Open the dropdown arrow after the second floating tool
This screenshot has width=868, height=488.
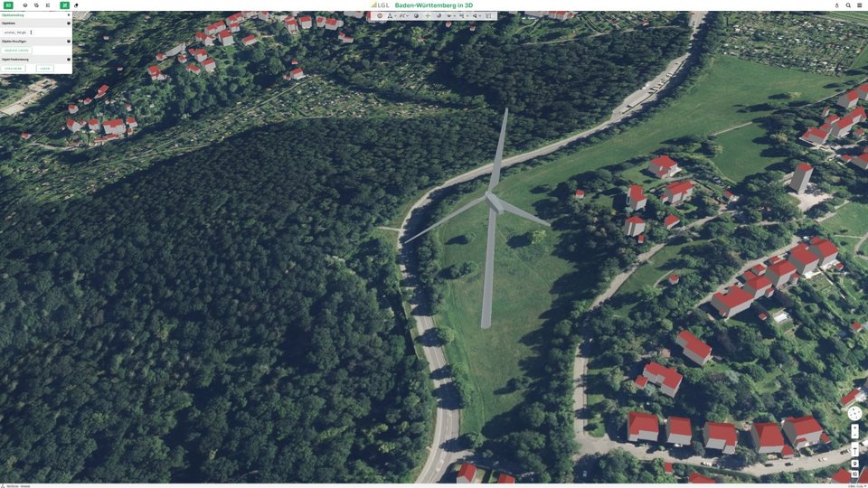408,16
